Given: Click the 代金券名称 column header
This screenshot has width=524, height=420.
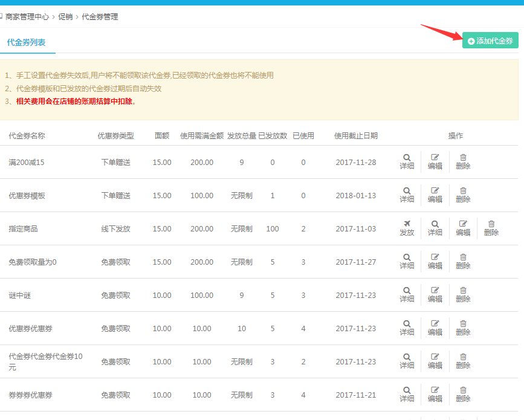Looking at the screenshot, I should tap(27, 136).
